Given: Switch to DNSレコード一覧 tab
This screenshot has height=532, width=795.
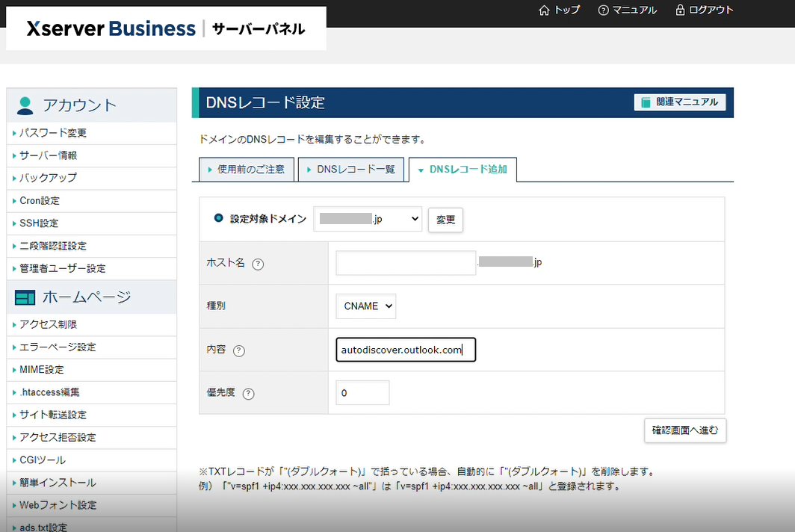Looking at the screenshot, I should (351, 170).
